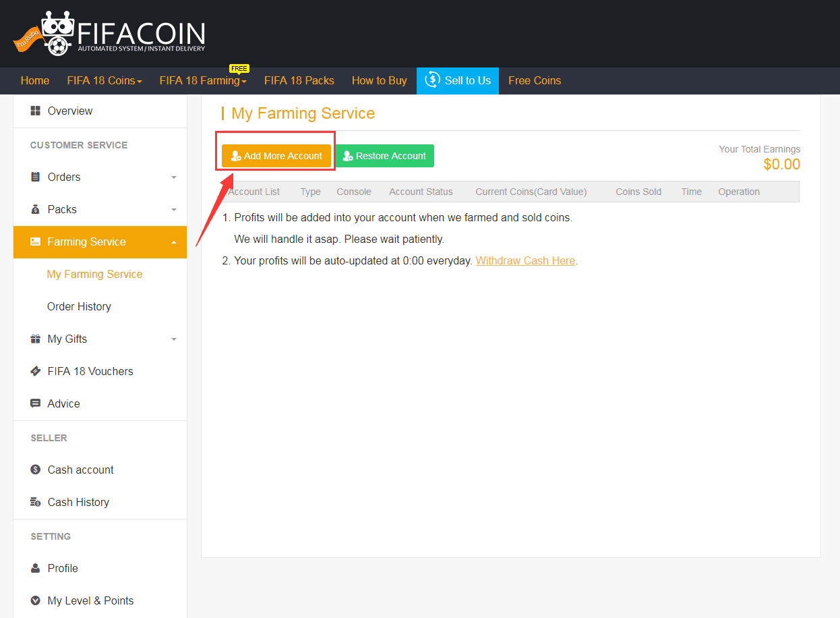Click the Account List column header

254,192
